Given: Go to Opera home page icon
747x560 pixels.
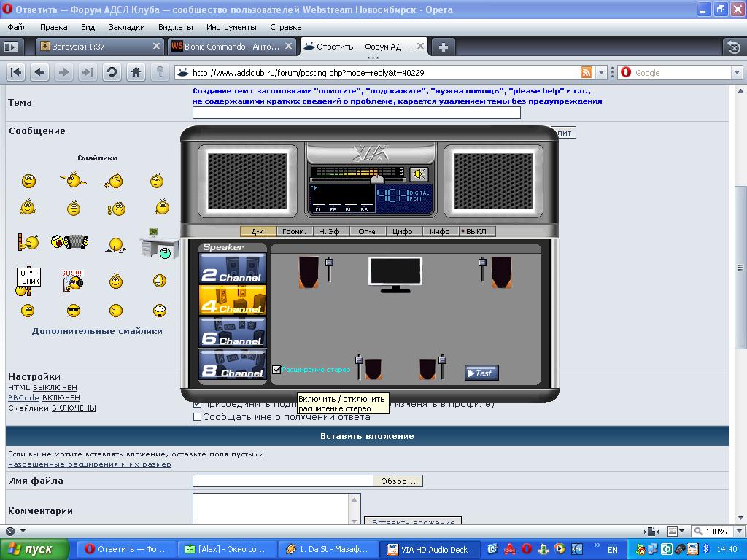Looking at the screenshot, I should click(136, 72).
